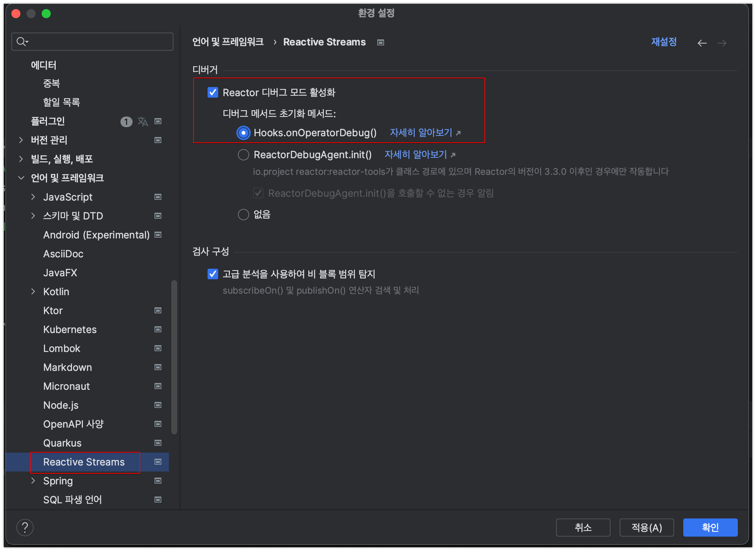Click the plugin update badge showing 1
Viewport: 756px width, 551px height.
tap(126, 121)
